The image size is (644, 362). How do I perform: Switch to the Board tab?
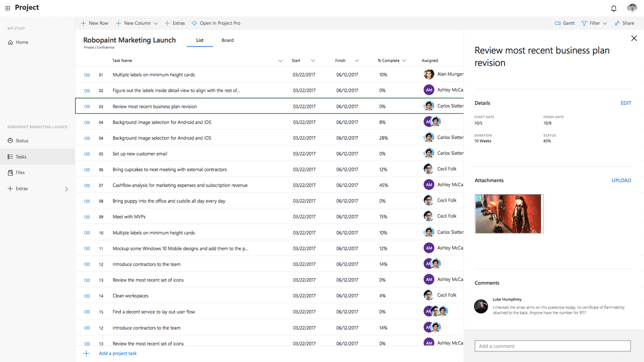tap(227, 40)
